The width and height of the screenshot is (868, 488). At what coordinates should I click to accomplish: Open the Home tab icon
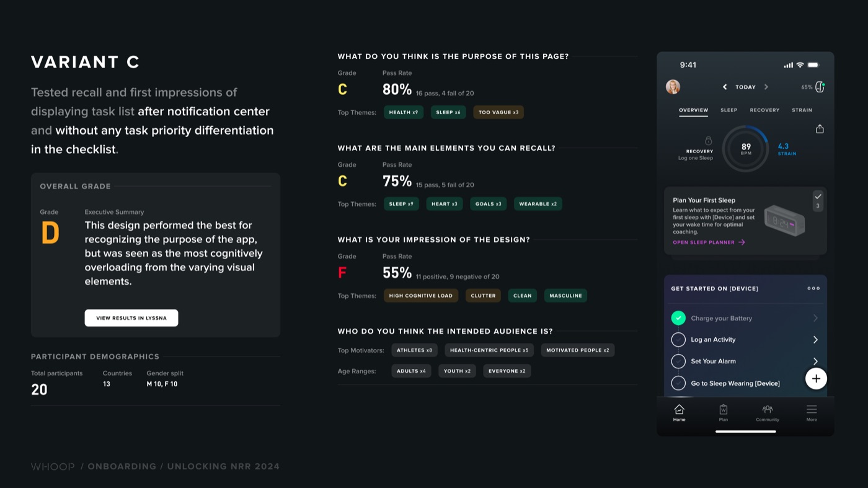[x=680, y=409]
